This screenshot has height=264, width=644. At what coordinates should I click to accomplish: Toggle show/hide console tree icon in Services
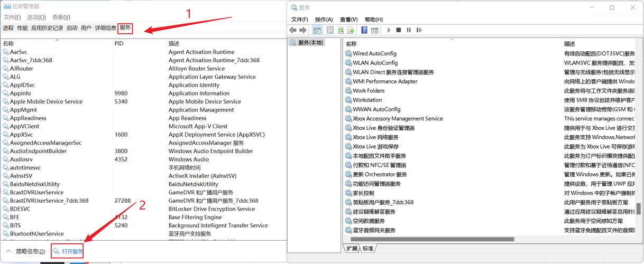coord(317,30)
